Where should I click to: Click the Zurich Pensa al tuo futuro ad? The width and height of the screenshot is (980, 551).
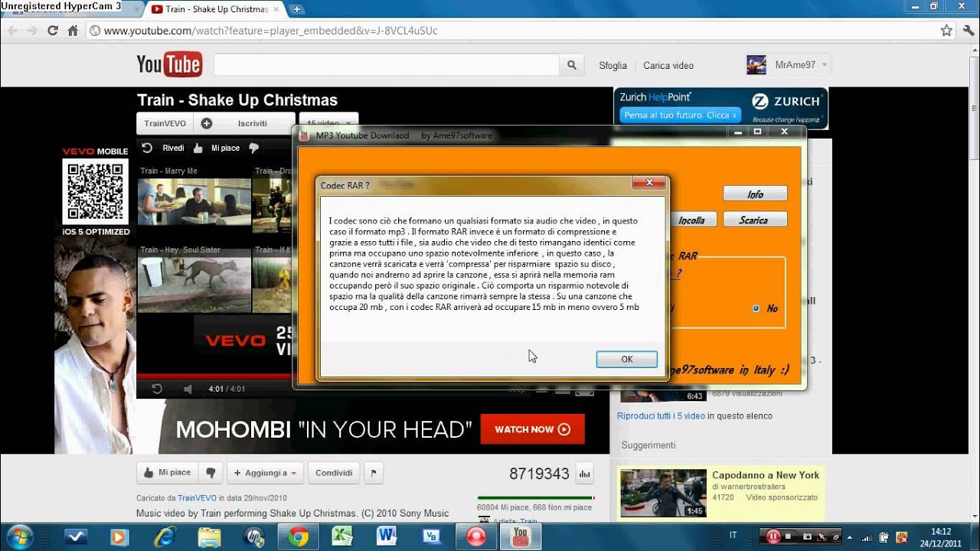pos(680,116)
